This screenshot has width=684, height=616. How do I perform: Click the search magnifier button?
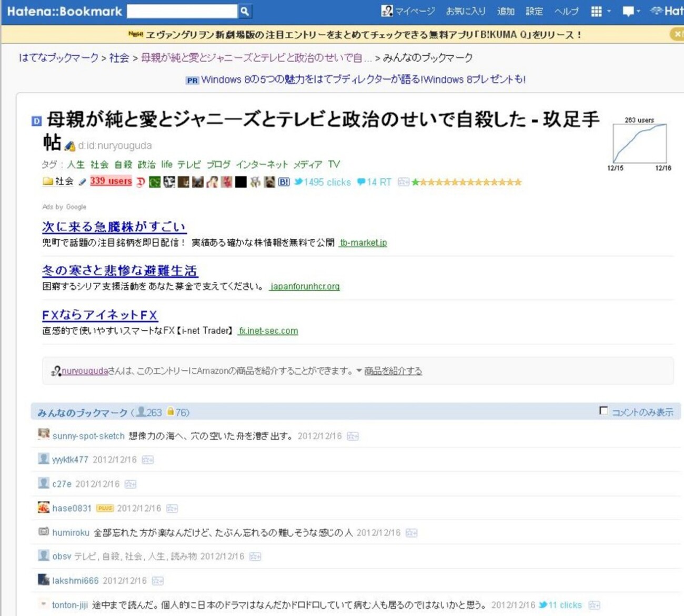[245, 11]
